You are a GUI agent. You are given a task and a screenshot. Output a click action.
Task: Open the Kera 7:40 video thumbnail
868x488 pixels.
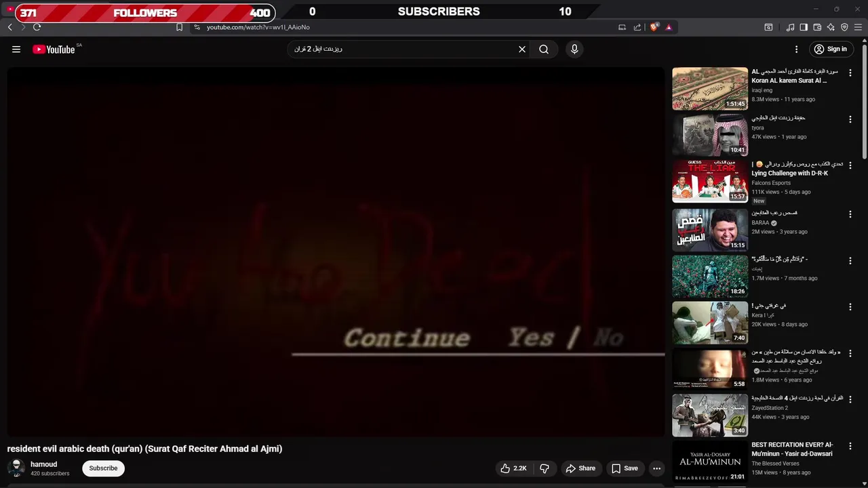tap(710, 323)
